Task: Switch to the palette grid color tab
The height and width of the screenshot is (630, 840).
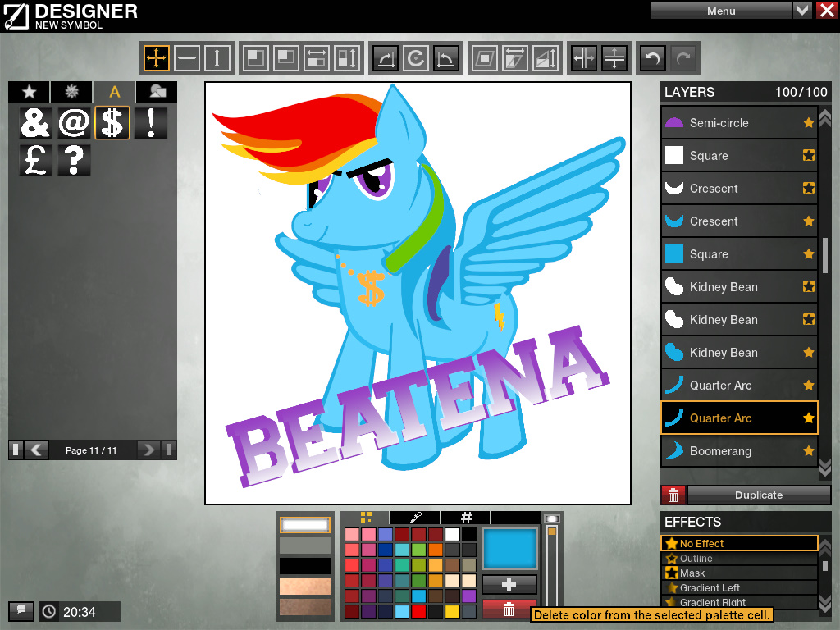Action: pyautogui.click(x=366, y=518)
